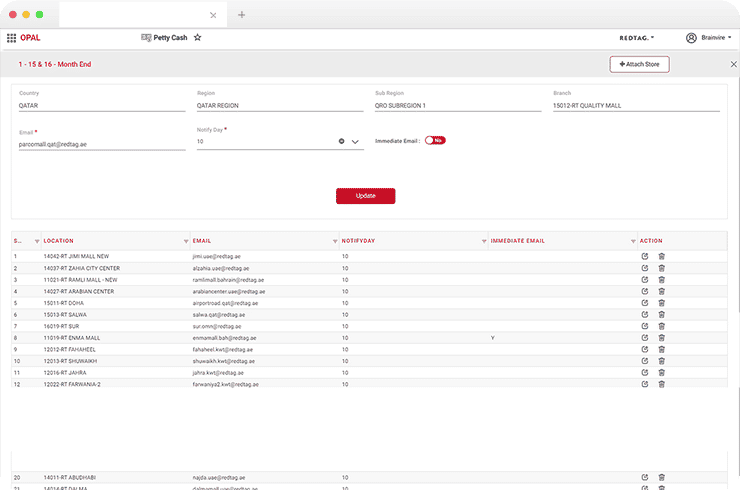Delete the RT SALWA row
Viewport: 740px width, 490px height.
click(661, 314)
